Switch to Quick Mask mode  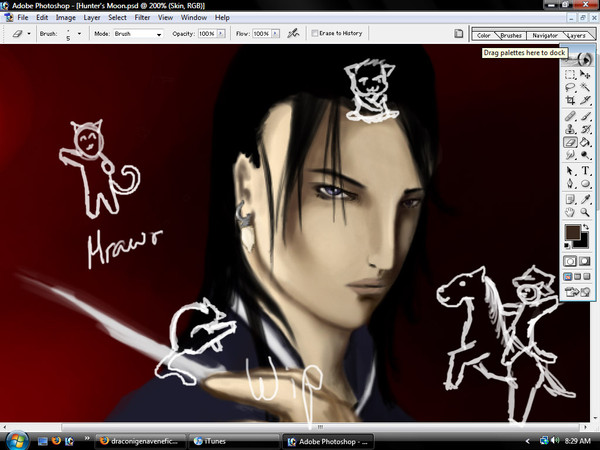click(585, 261)
